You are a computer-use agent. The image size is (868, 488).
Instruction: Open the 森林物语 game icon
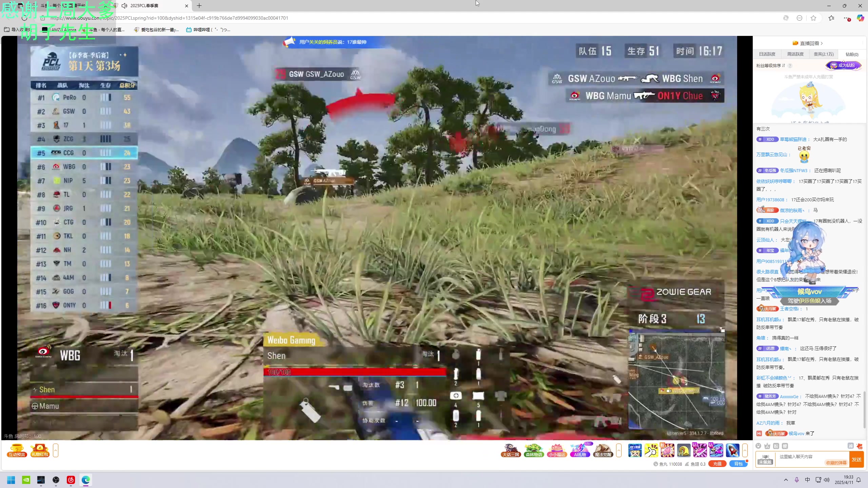click(x=534, y=450)
